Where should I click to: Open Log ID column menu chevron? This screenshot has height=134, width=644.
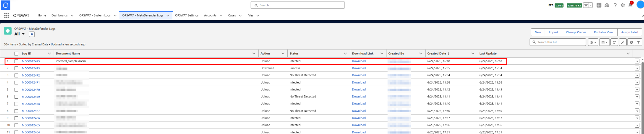point(49,54)
